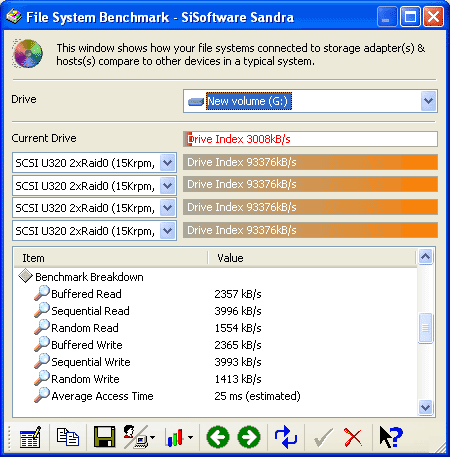The width and height of the screenshot is (450, 457).
Task: Click the colorful CD disc icon
Action: click(x=28, y=53)
